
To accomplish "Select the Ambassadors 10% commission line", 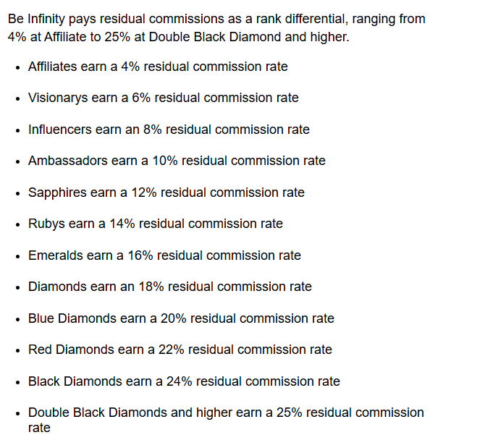I will pos(177,161).
